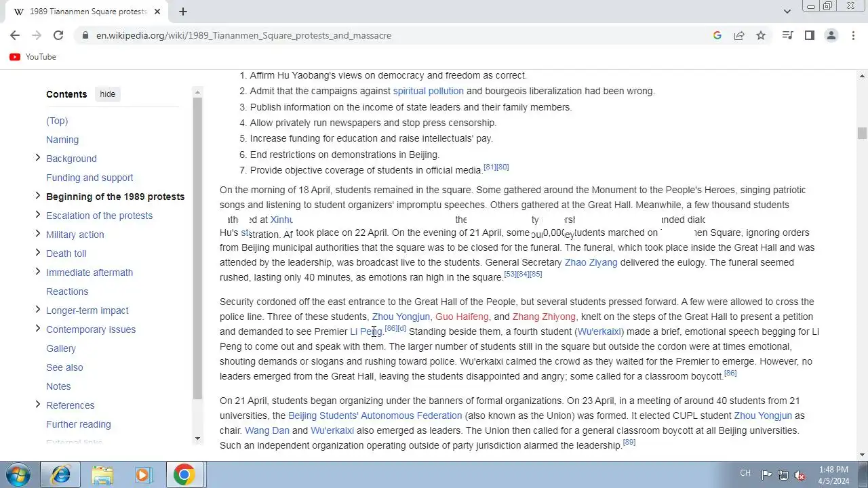This screenshot has width=868, height=488.
Task: Expand Military action chevron
Action: pos(37,234)
